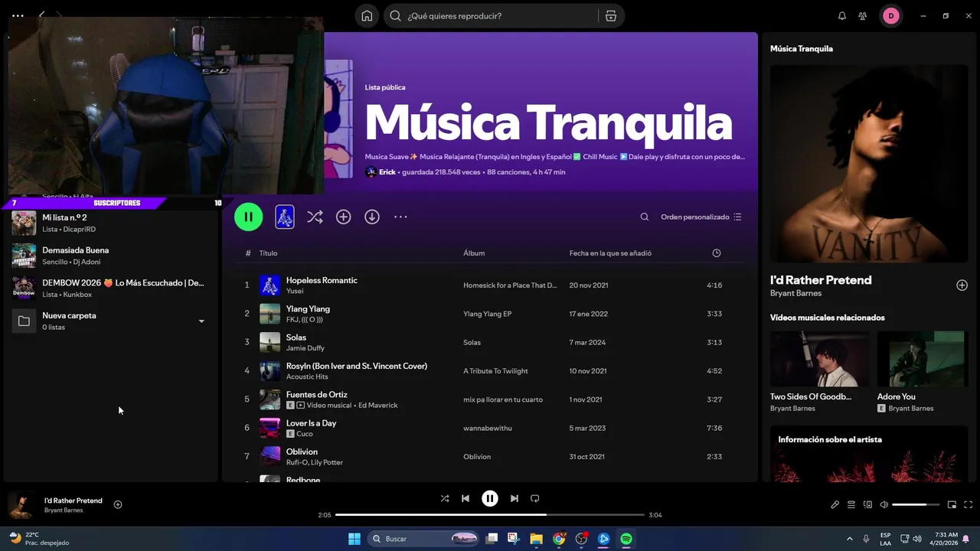Open album A Tribute To Twilight

(495, 371)
